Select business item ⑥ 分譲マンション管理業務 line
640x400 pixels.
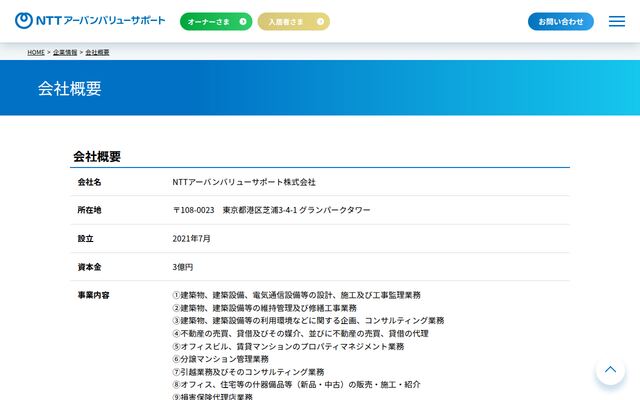click(220, 359)
